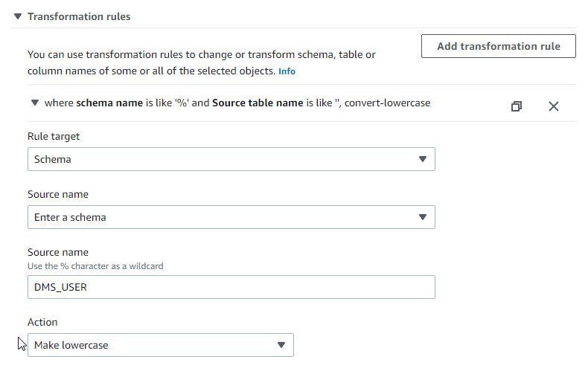
Task: Open the Rule target Schema dropdown
Action: [x=223, y=159]
